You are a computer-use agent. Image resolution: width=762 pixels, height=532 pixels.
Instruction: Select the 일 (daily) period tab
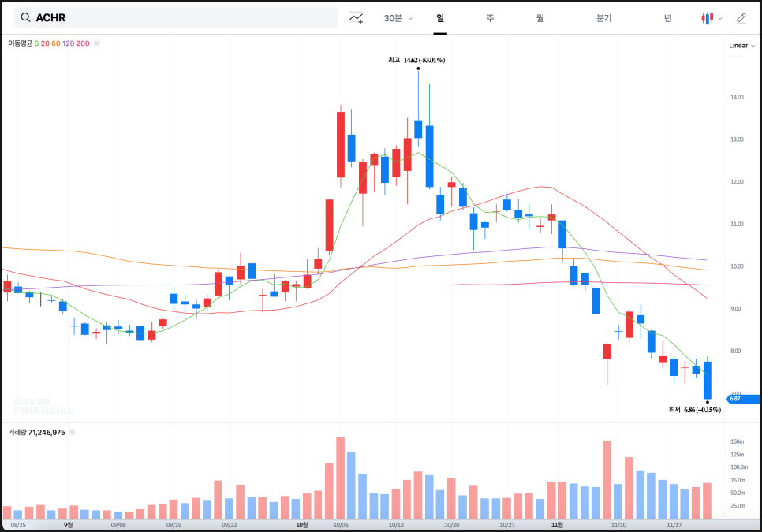pyautogui.click(x=439, y=18)
